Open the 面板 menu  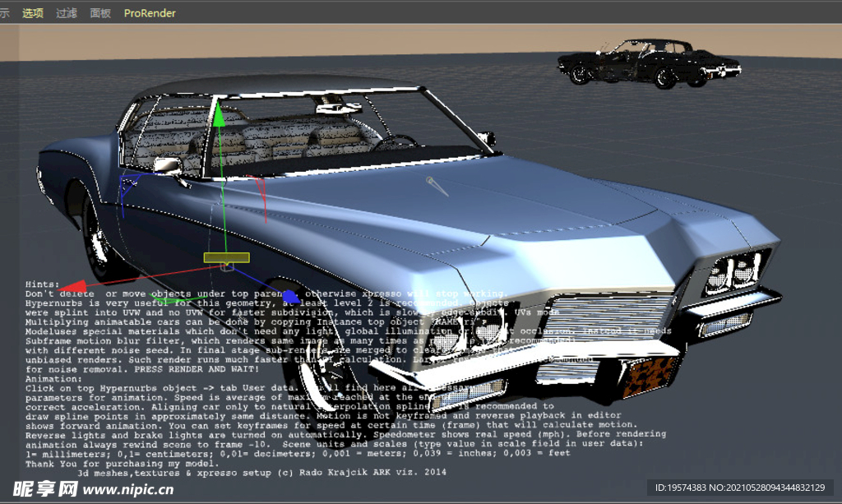[100, 13]
